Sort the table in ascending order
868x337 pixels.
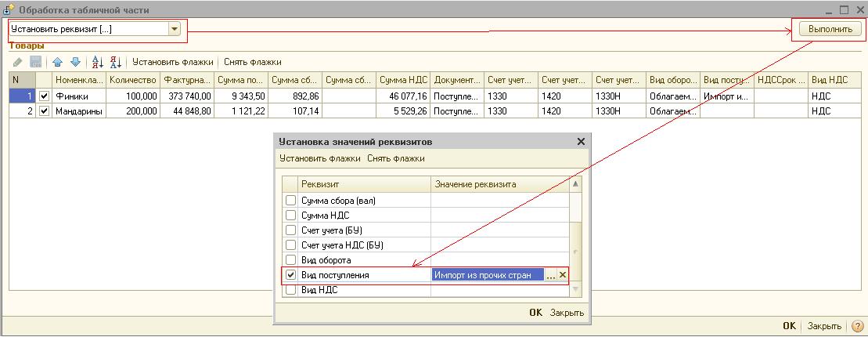click(98, 62)
